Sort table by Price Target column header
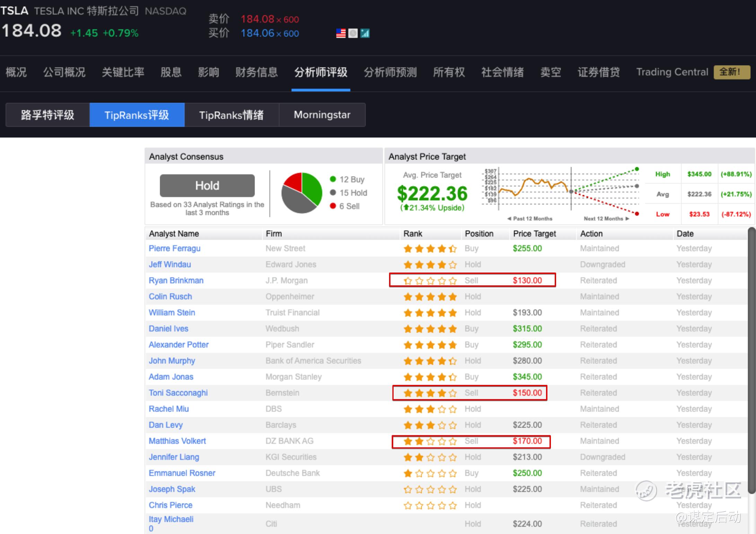 pos(534,234)
